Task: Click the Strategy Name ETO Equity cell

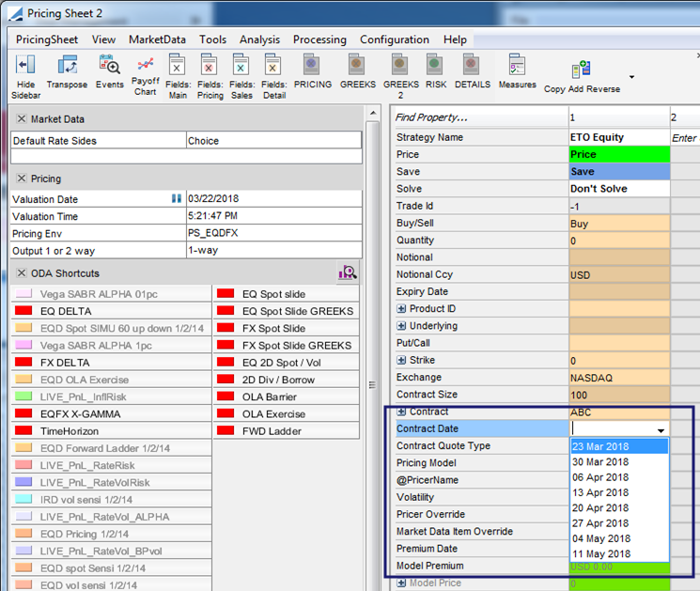Action: point(619,137)
